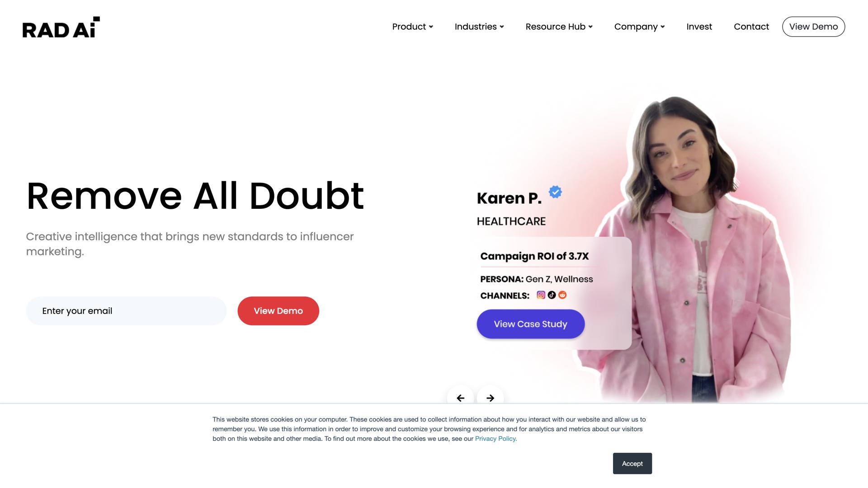Click the TikTok channel icon
868x488 pixels.
click(x=552, y=295)
